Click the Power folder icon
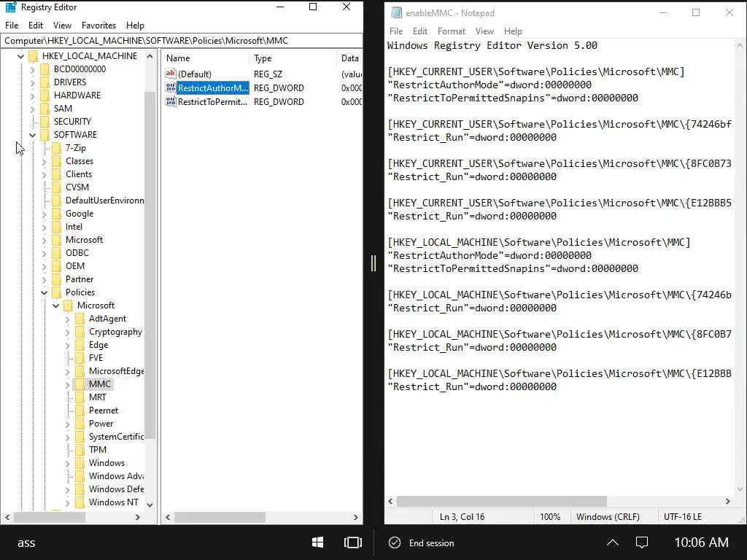This screenshot has height=560, width=747. 80,424
